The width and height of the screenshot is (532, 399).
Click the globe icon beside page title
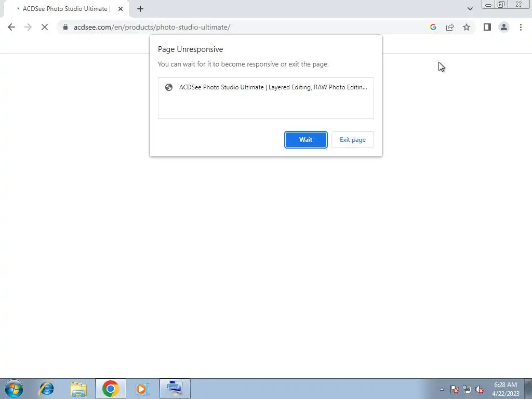point(169,87)
